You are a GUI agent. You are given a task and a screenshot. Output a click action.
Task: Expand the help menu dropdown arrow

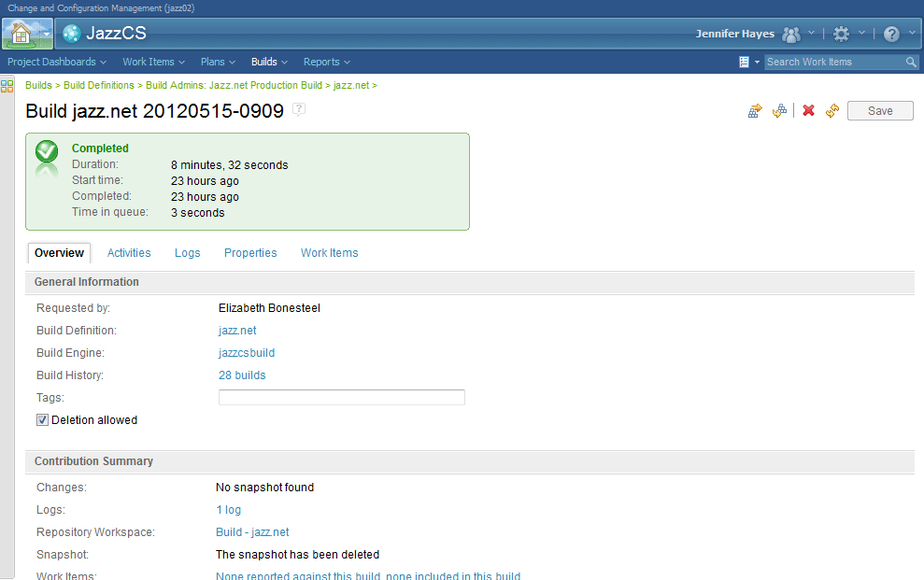[x=912, y=33]
